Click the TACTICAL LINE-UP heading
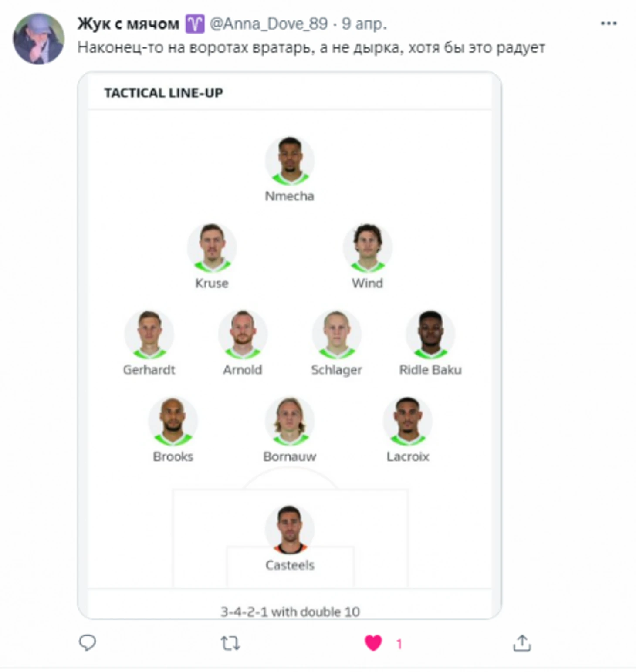Viewport: 636px width, 672px height. click(163, 93)
